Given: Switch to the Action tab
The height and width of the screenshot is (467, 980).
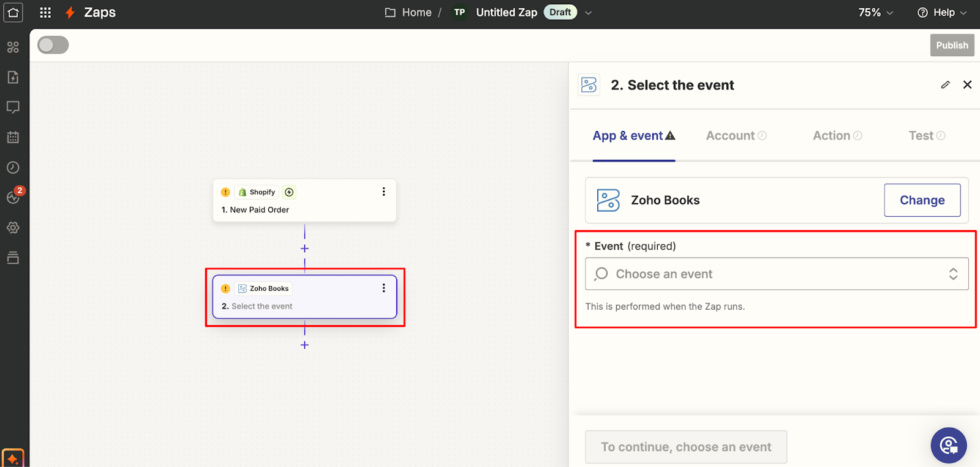Looking at the screenshot, I should [837, 136].
